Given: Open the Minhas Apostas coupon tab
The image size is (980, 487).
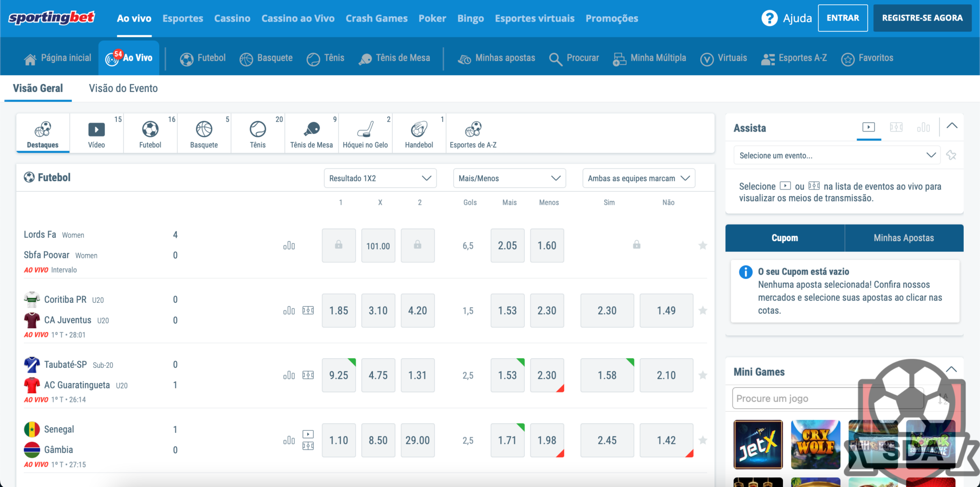Looking at the screenshot, I should pyautogui.click(x=904, y=238).
